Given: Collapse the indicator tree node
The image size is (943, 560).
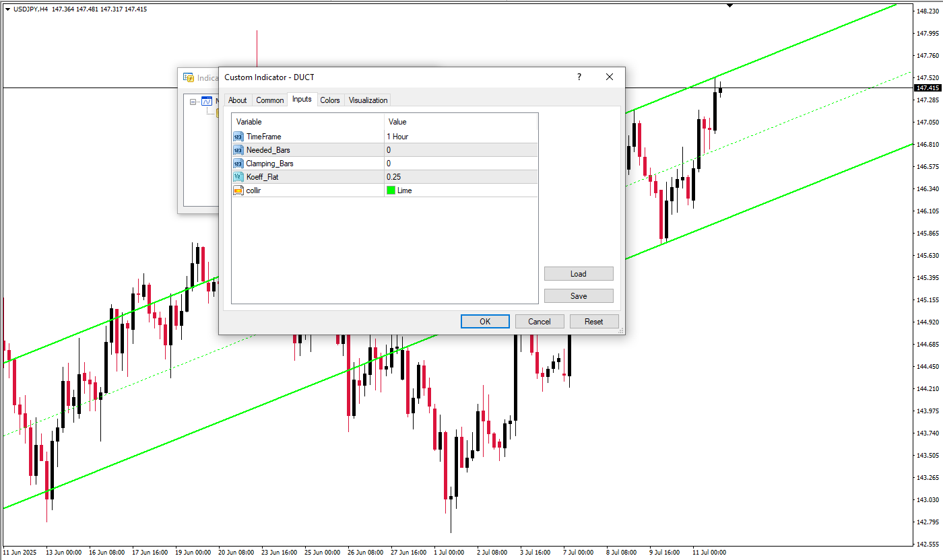Looking at the screenshot, I should (193, 102).
